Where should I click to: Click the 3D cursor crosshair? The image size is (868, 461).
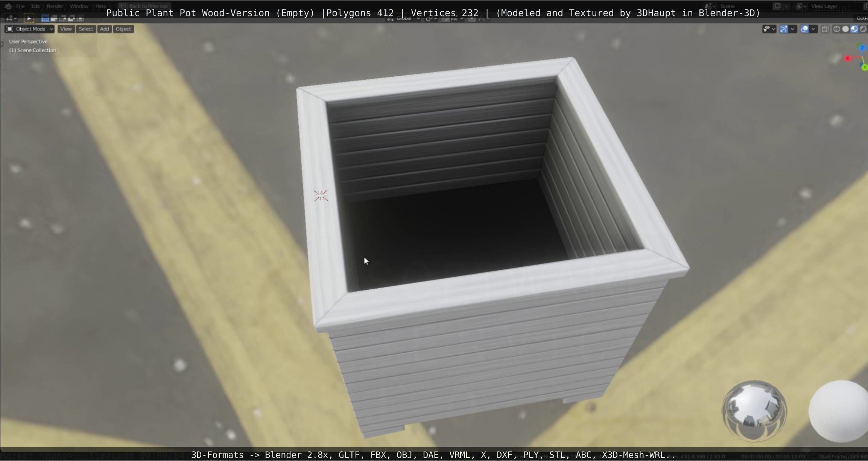click(321, 195)
